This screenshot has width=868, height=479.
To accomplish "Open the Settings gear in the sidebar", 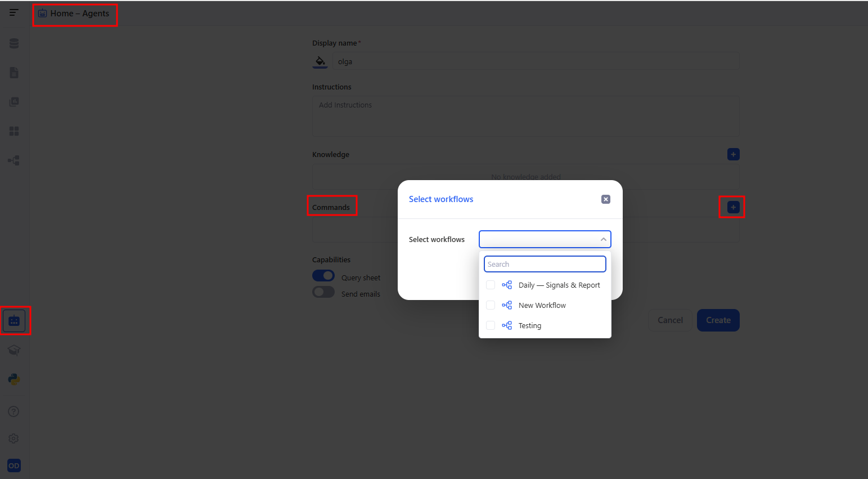I will [x=14, y=438].
